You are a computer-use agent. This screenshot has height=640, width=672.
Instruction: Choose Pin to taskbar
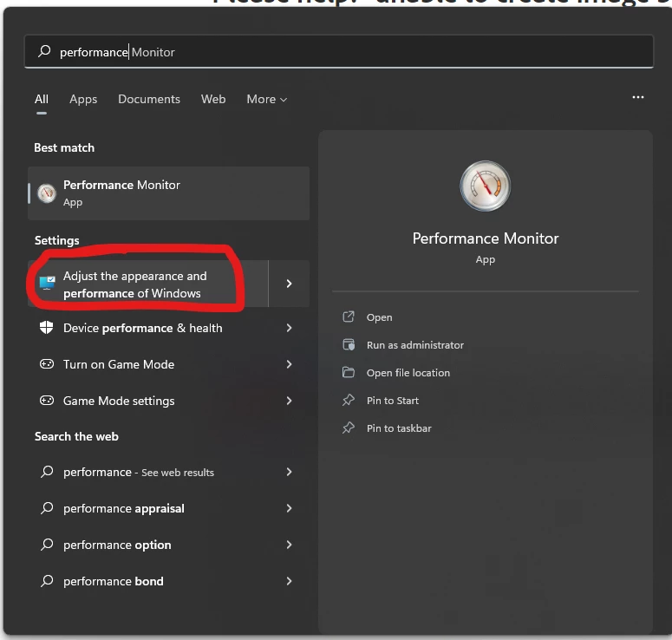click(x=399, y=428)
